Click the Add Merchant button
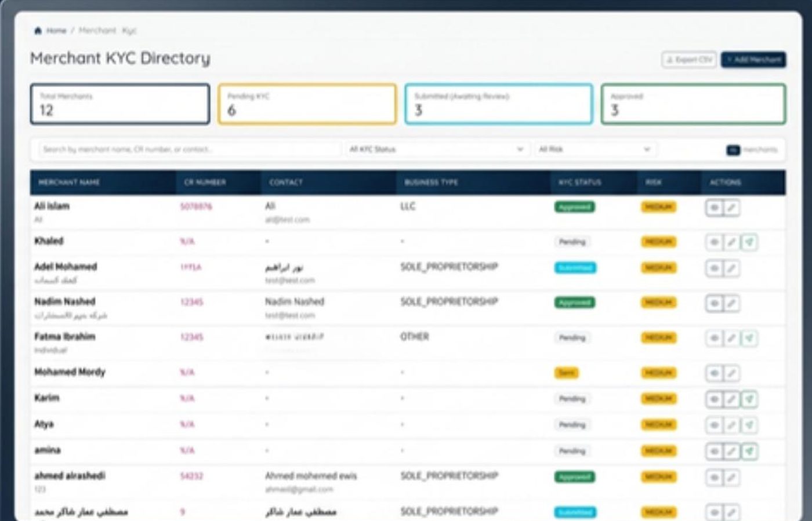Viewport: 812px width, 521px height. point(753,60)
